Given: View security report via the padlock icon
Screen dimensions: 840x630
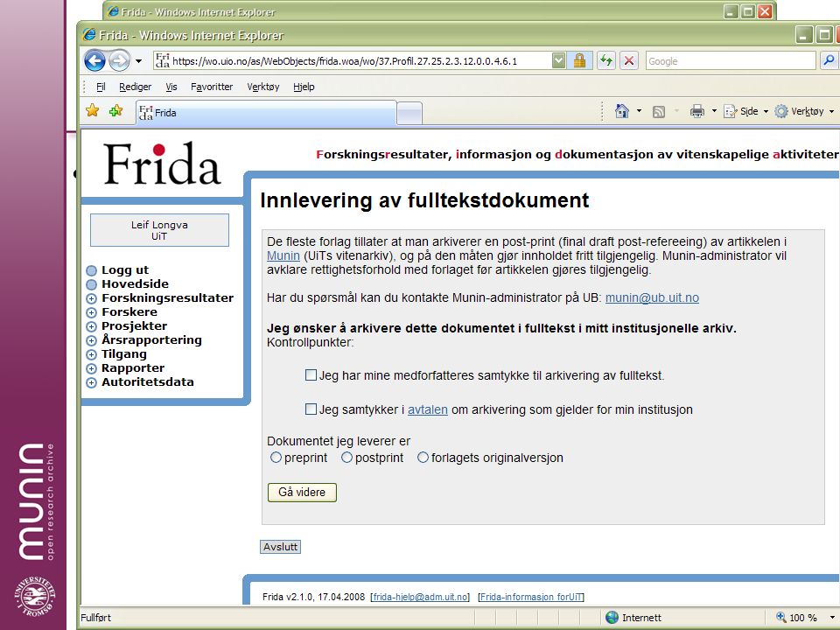Looking at the screenshot, I should 579,61.
